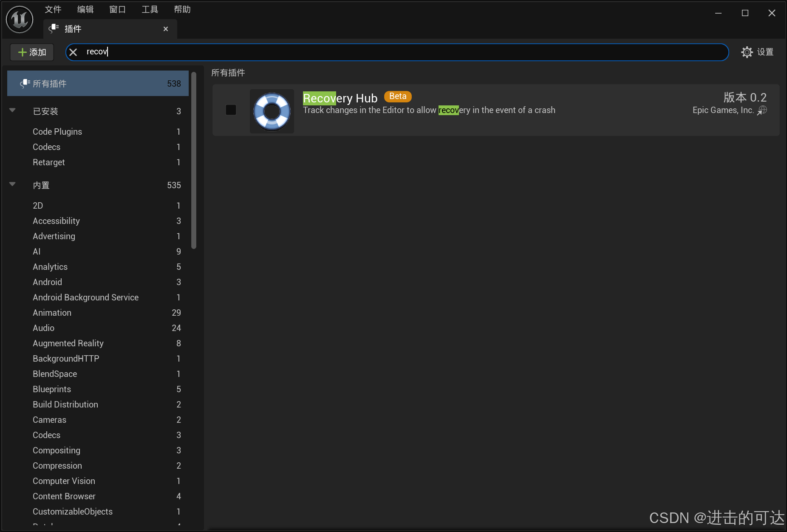
Task: Select Retarget category
Action: pos(98,162)
